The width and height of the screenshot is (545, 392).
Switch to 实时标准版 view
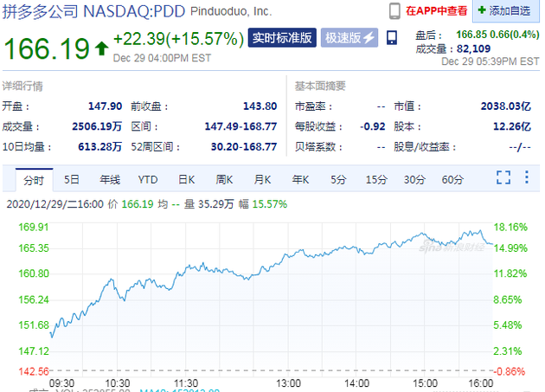coord(282,37)
